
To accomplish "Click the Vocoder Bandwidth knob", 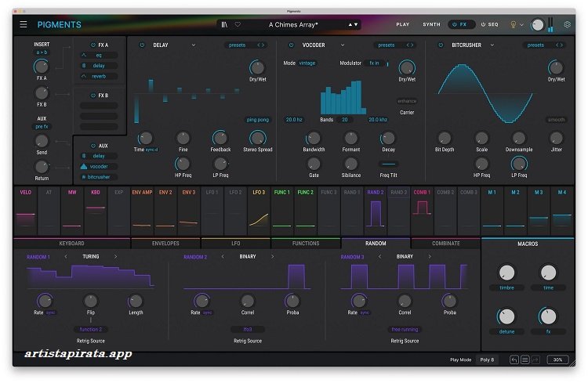I will [x=314, y=139].
